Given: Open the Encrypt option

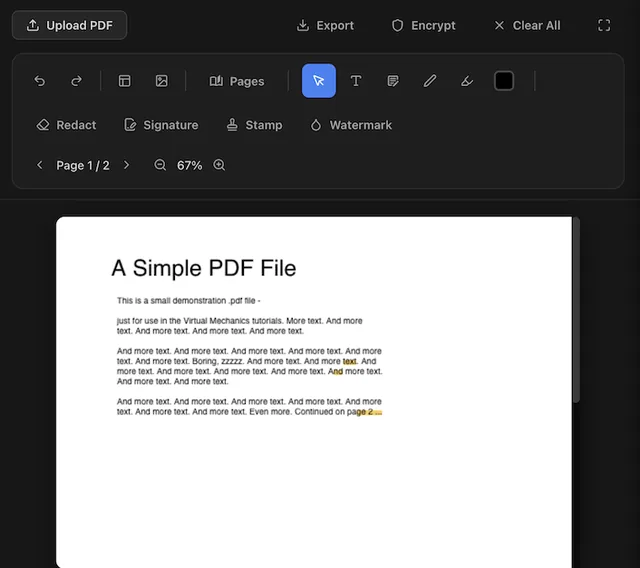Looking at the screenshot, I should pyautogui.click(x=423, y=25).
